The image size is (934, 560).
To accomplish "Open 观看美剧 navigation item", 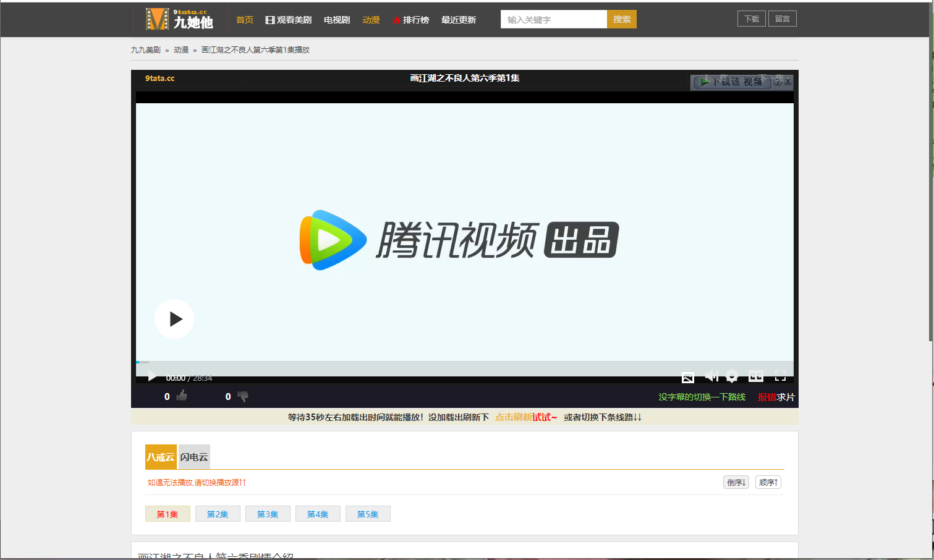I will click(289, 20).
